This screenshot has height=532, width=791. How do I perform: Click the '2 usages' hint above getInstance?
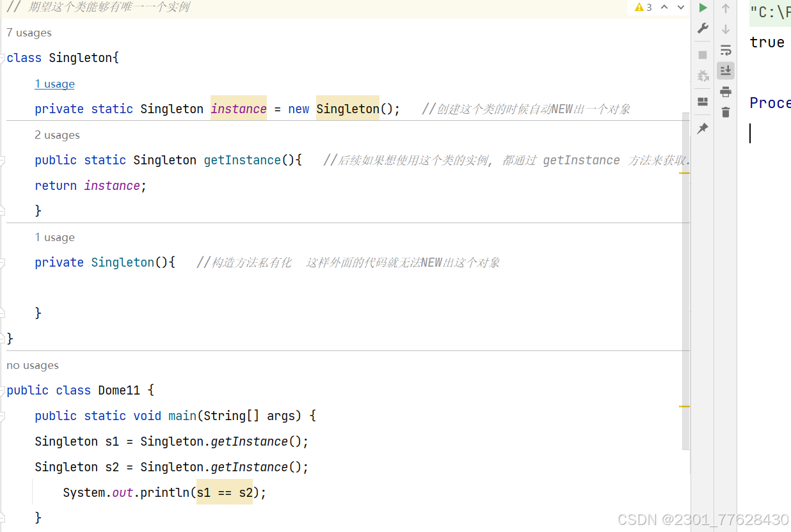pos(57,135)
